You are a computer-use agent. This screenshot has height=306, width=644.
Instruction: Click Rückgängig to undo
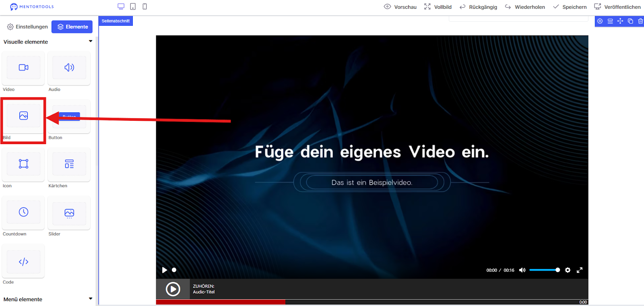point(478,7)
